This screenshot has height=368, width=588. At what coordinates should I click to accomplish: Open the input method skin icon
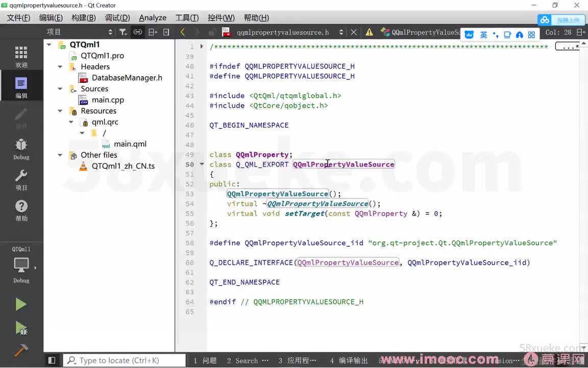[x=520, y=35]
